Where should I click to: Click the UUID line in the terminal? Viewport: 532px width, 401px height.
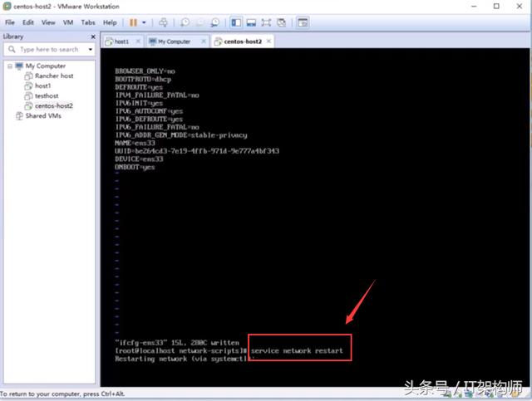click(x=197, y=151)
